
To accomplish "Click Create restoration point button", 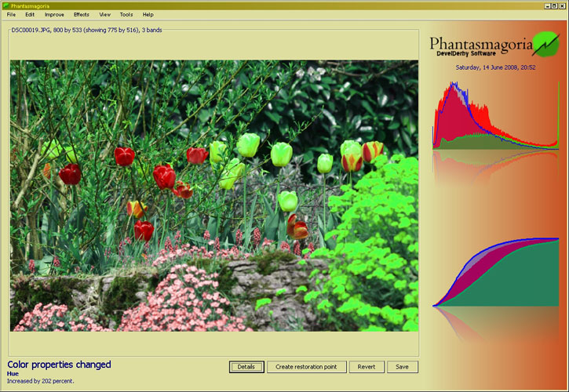I will (x=307, y=367).
